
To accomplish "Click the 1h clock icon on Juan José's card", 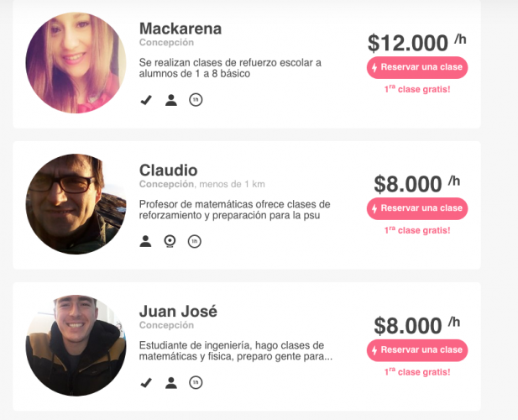I will pos(196,383).
